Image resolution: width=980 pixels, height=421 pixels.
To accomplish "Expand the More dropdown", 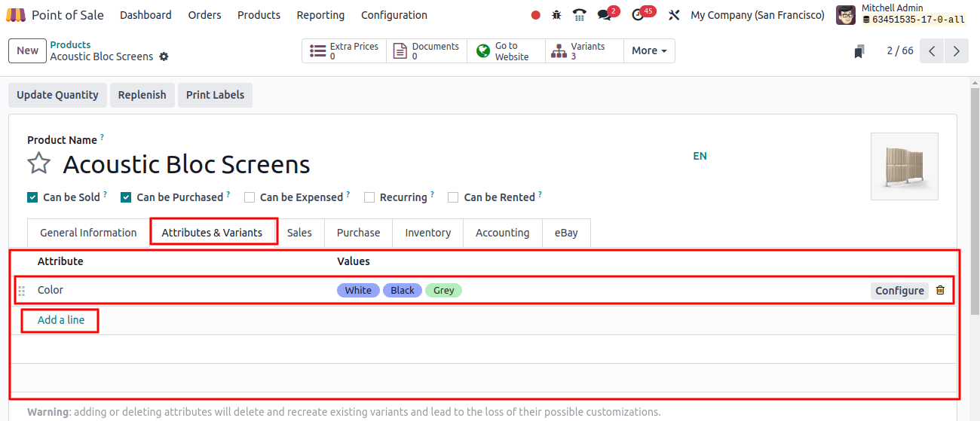I will [x=649, y=51].
